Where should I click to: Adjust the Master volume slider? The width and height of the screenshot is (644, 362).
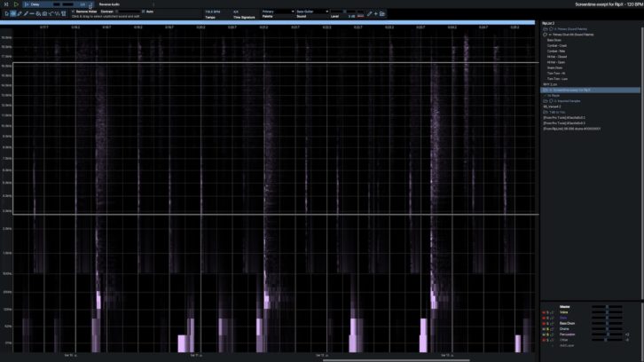[607, 307]
